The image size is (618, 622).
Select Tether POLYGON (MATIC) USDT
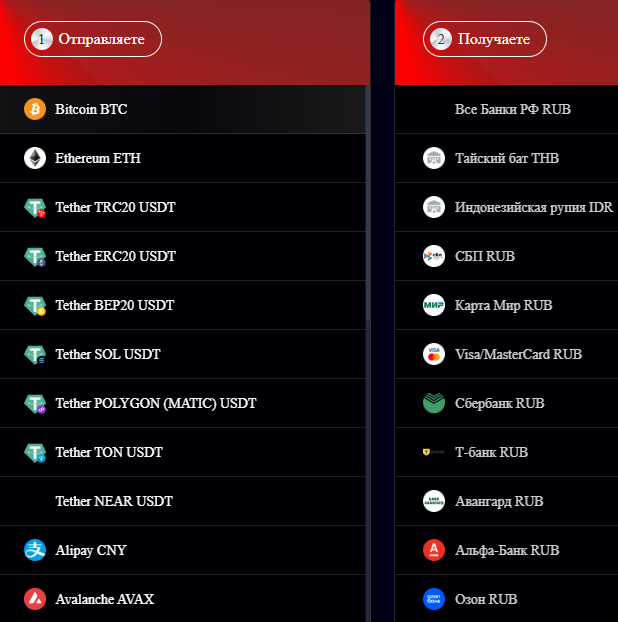[x=183, y=403]
